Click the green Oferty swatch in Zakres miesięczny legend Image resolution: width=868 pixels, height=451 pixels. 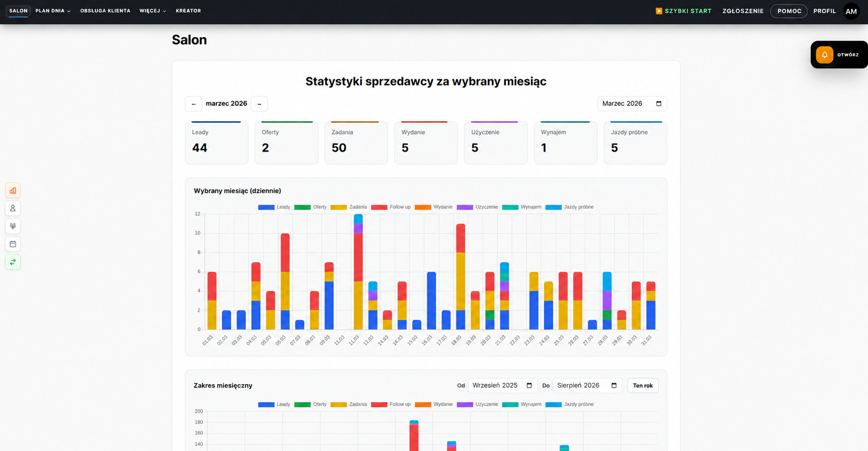pyautogui.click(x=302, y=405)
